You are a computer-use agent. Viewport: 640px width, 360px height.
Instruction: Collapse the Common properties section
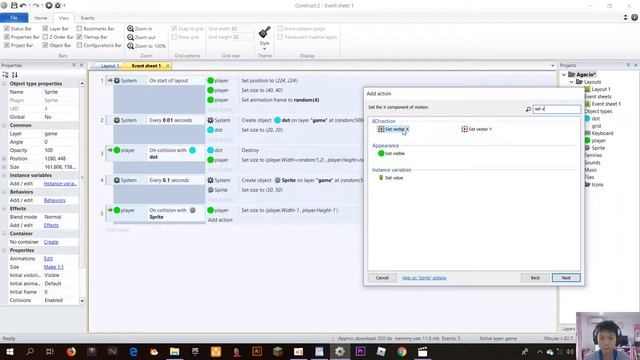pos(4,125)
